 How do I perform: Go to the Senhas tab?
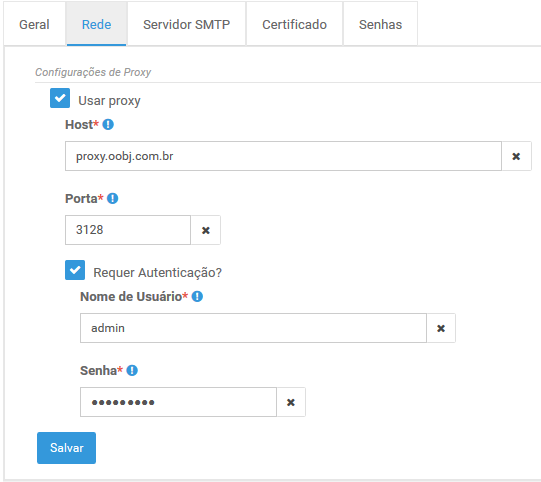coord(380,24)
